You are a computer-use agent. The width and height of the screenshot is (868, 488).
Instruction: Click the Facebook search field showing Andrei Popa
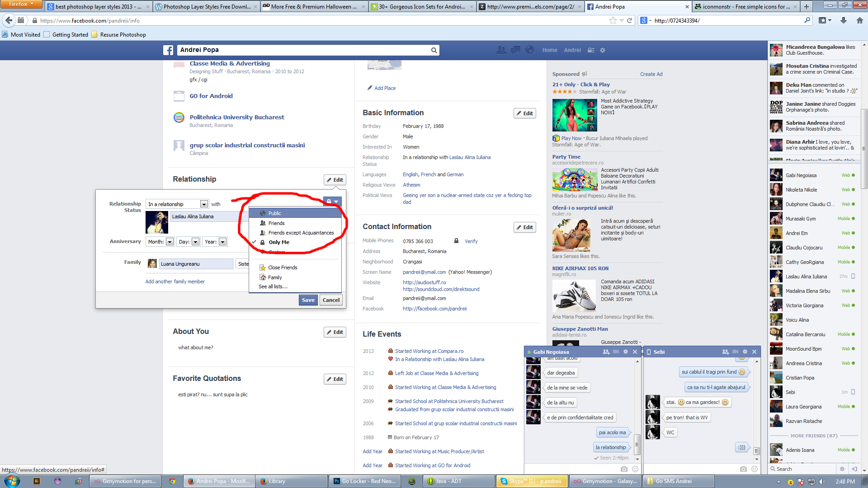tap(303, 50)
